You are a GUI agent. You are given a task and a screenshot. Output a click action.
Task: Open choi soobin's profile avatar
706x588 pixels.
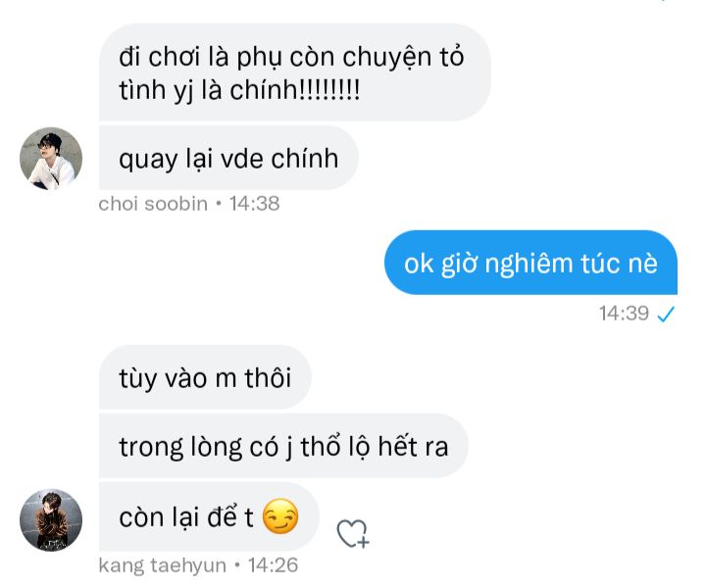point(51,159)
